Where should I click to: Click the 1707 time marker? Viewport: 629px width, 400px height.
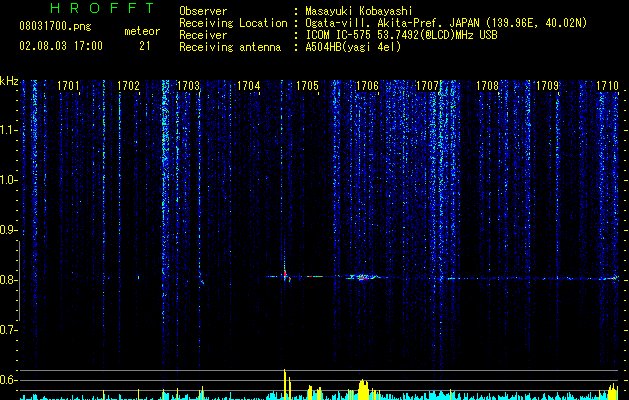(x=427, y=86)
